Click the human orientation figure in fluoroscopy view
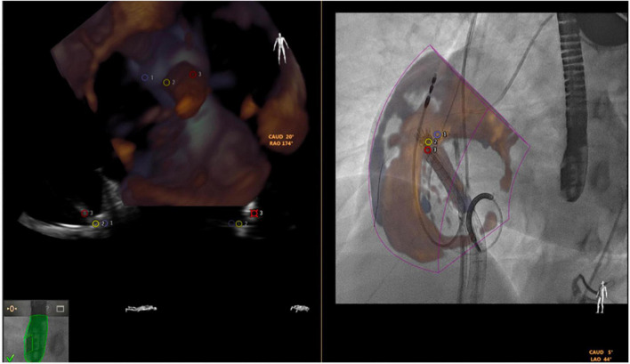 [604, 296]
